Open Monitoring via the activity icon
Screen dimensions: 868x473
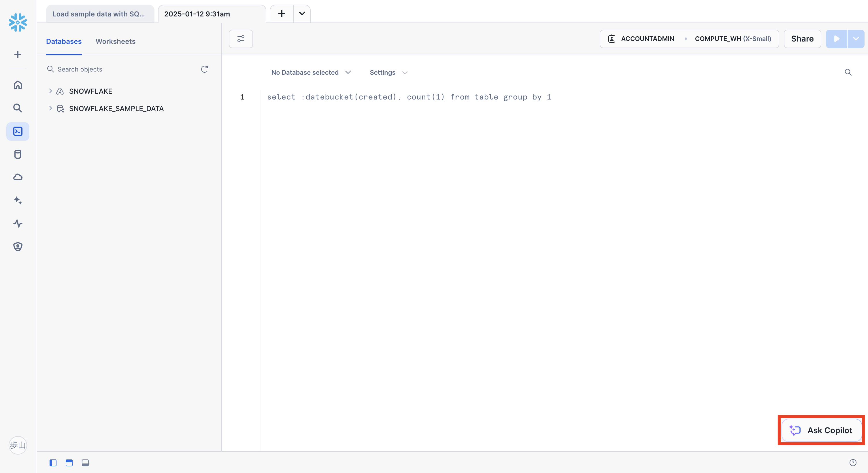(x=18, y=224)
